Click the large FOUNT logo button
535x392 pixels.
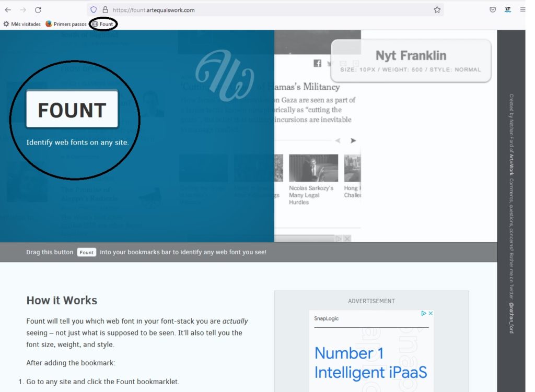click(72, 110)
